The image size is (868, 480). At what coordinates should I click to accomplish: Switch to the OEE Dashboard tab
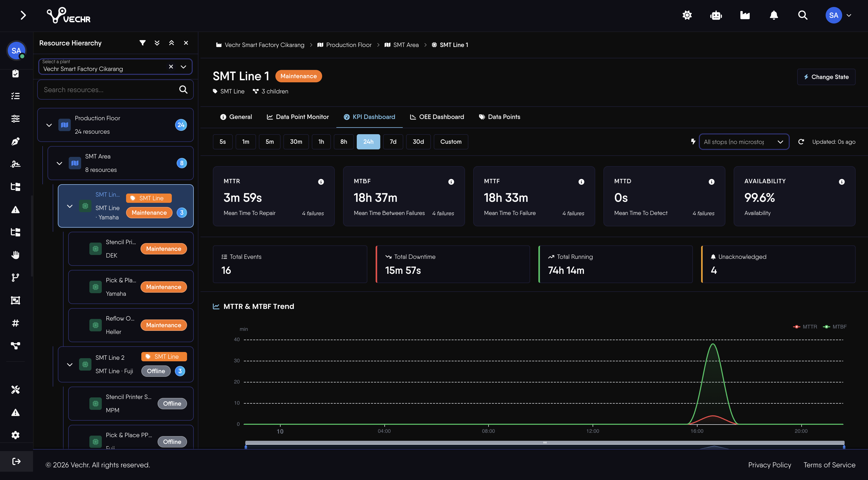tap(437, 117)
